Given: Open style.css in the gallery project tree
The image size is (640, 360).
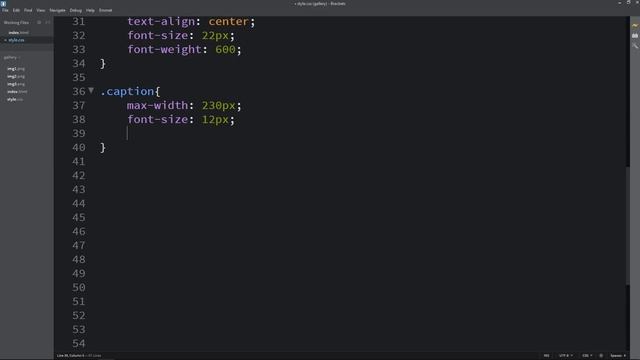Looking at the screenshot, I should pos(15,100).
